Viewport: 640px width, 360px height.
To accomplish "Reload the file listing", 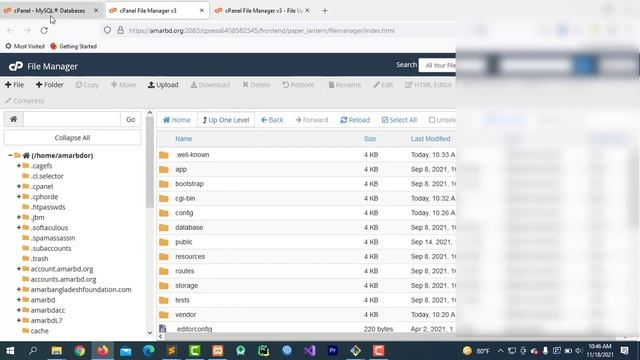I will tap(355, 120).
